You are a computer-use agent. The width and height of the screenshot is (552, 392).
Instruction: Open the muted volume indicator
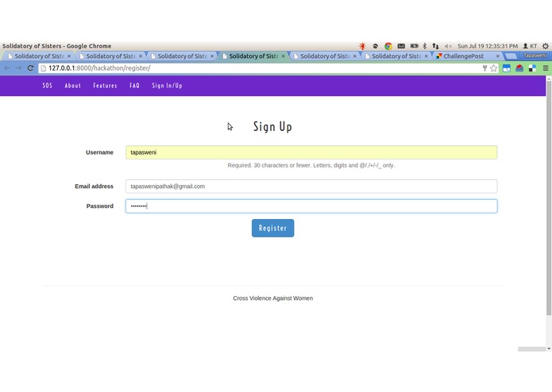[x=448, y=46]
